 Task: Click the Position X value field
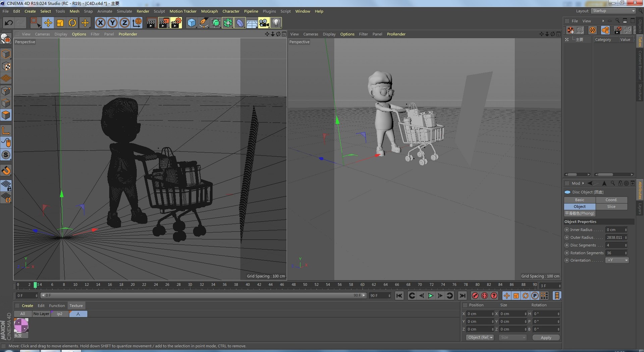[x=480, y=314]
